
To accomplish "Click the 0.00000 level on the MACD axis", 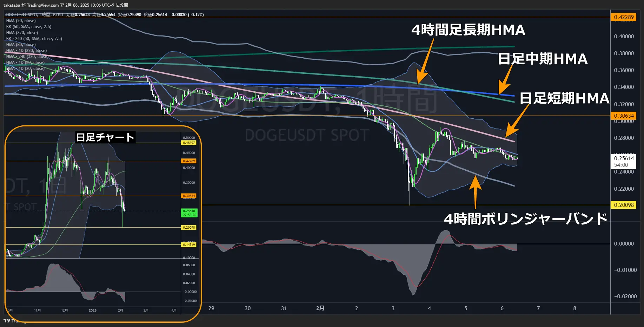I will (624, 244).
